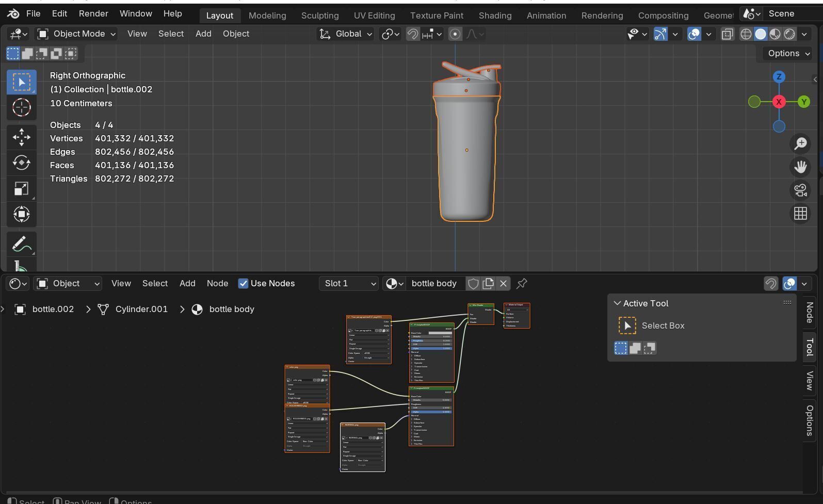
Task: Click the new material duplicate icon
Action: (x=488, y=283)
